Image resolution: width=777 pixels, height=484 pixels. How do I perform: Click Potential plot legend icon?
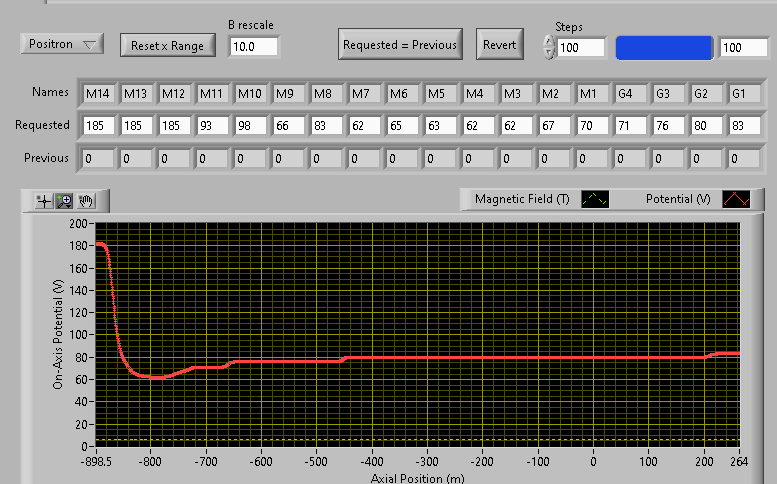pos(738,199)
